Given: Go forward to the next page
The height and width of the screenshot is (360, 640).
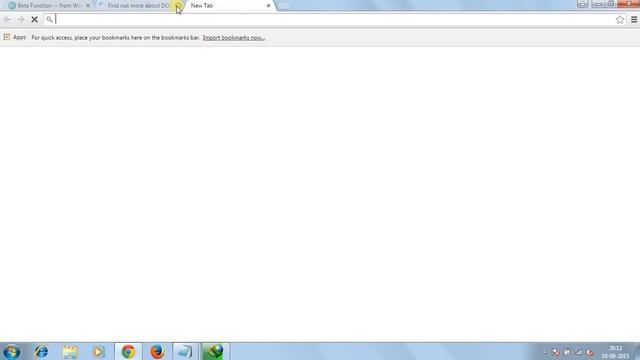Looking at the screenshot, I should pos(21,19).
